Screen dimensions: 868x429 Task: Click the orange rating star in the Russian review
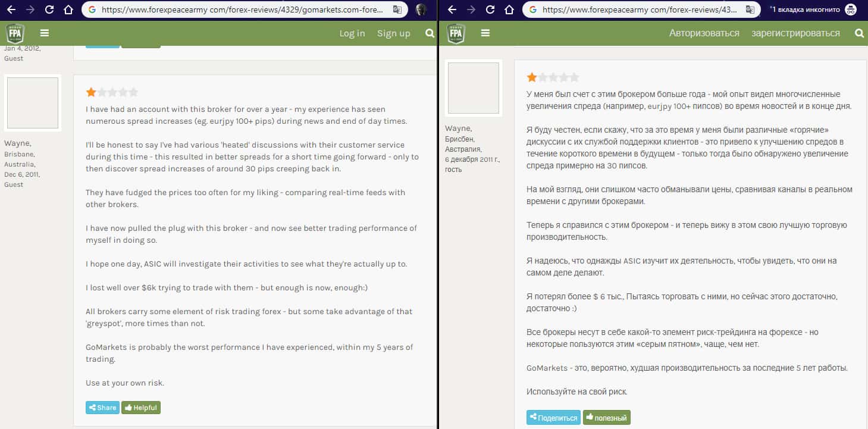point(532,77)
